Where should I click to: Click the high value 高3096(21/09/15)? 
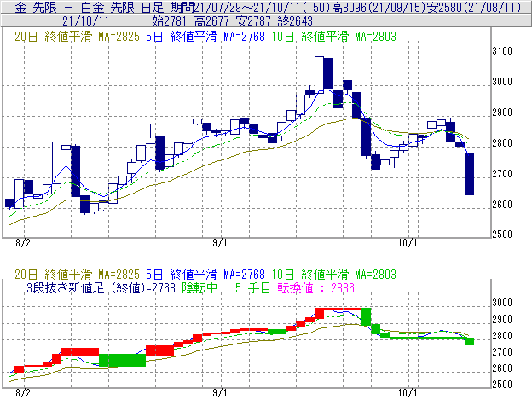379,8
